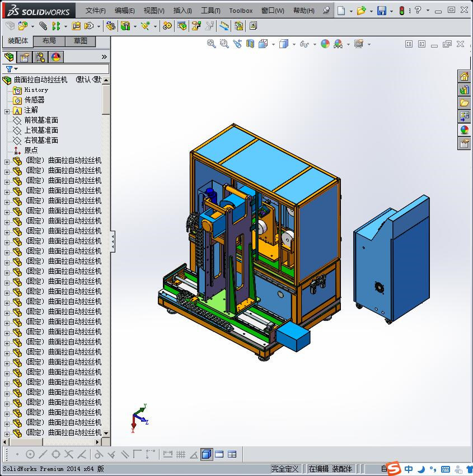Switch to the 草图 tab
The height and width of the screenshot is (476, 473).
(81, 41)
